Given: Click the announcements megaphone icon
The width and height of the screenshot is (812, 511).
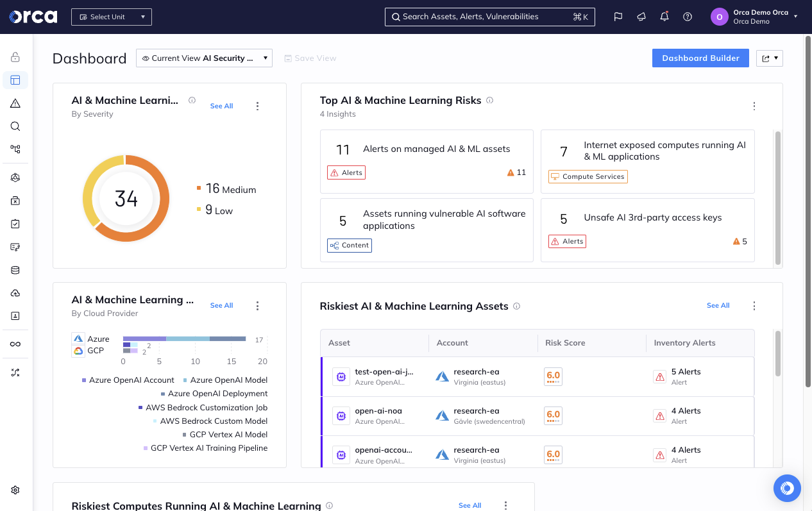Looking at the screenshot, I should point(641,16).
